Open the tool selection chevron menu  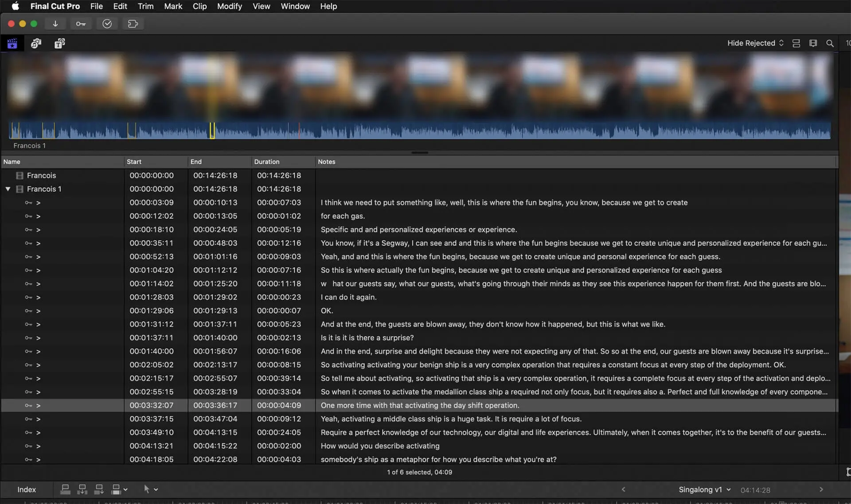[156, 490]
